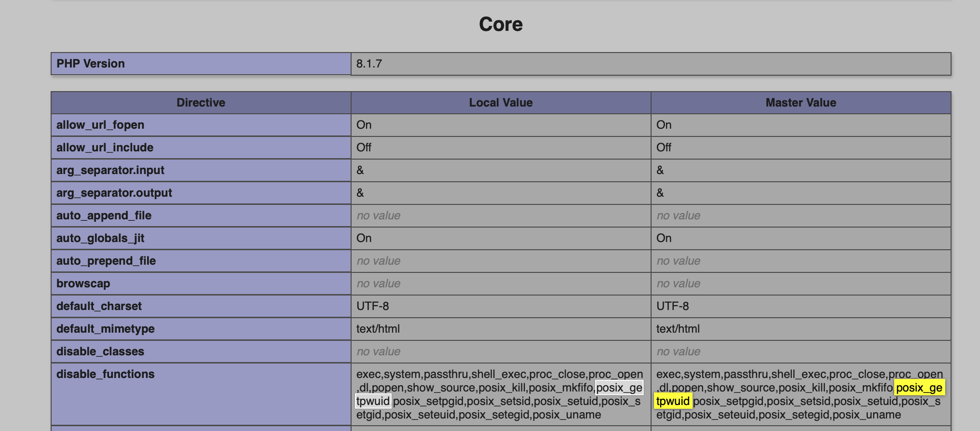Click auto_globals_jit master value On

pyautogui.click(x=664, y=238)
